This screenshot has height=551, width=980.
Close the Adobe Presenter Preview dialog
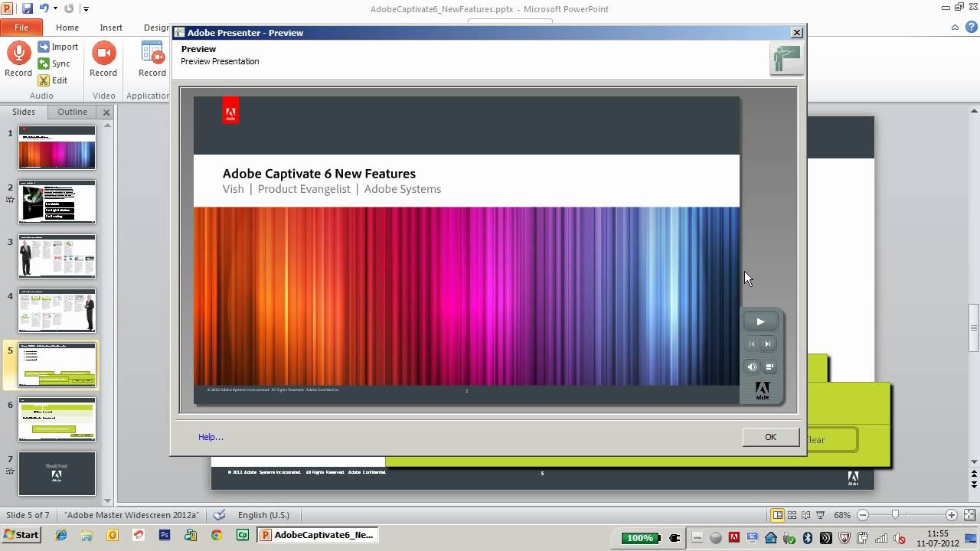(796, 32)
